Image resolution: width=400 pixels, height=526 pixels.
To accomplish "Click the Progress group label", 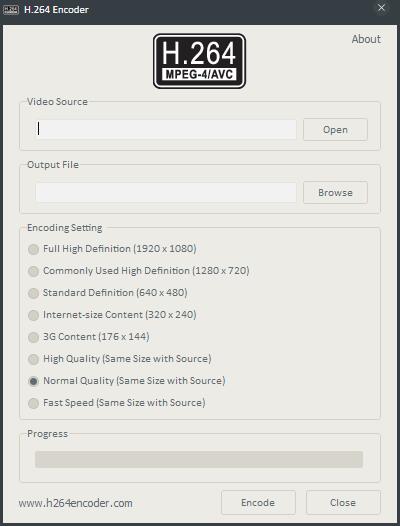I will pos(48,434).
